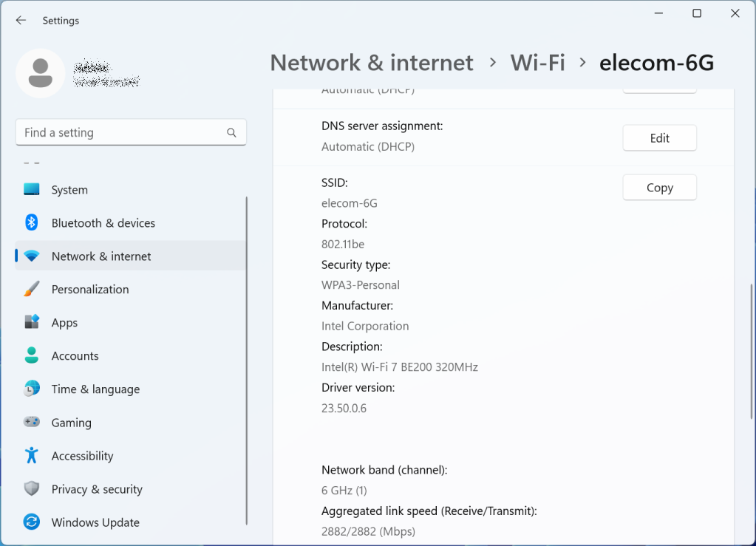Click the user profile avatar

[x=41, y=73]
